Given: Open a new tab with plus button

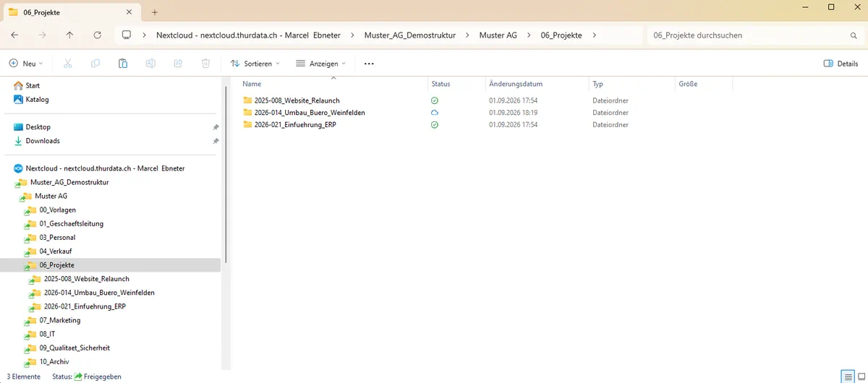Looking at the screenshot, I should tap(155, 12).
